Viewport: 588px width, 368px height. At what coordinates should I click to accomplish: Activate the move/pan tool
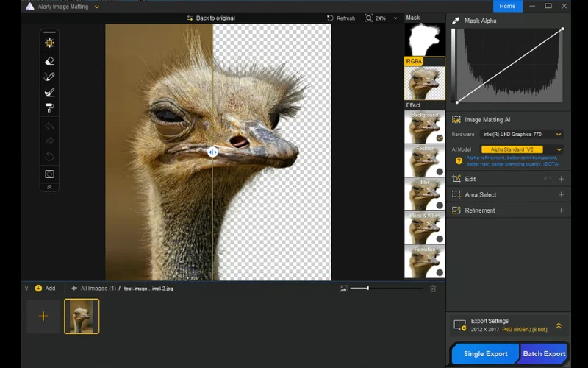point(49,43)
